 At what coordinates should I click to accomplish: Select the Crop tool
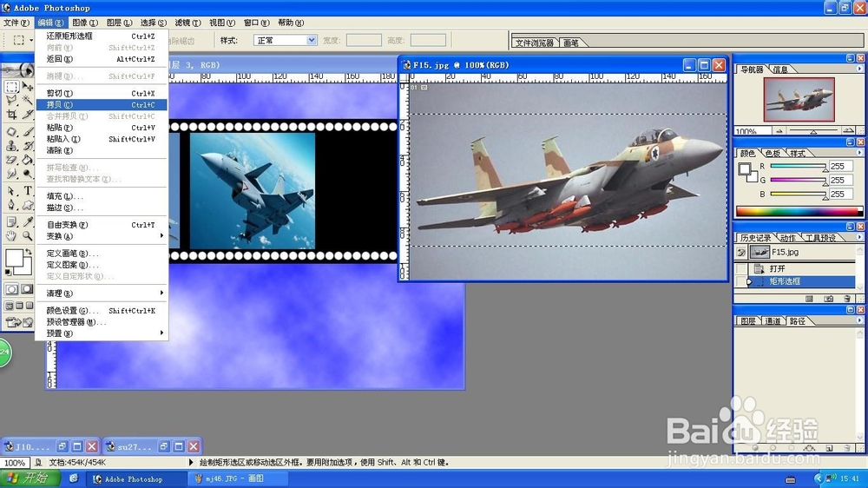pyautogui.click(x=11, y=114)
